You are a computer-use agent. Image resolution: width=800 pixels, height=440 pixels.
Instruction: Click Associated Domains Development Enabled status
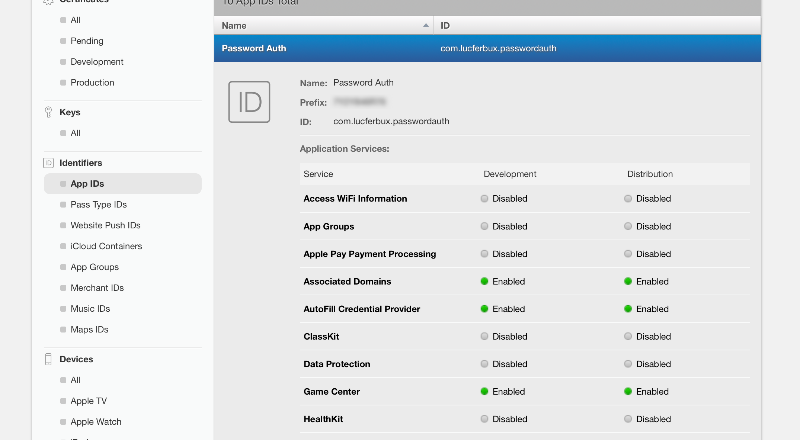click(x=503, y=281)
